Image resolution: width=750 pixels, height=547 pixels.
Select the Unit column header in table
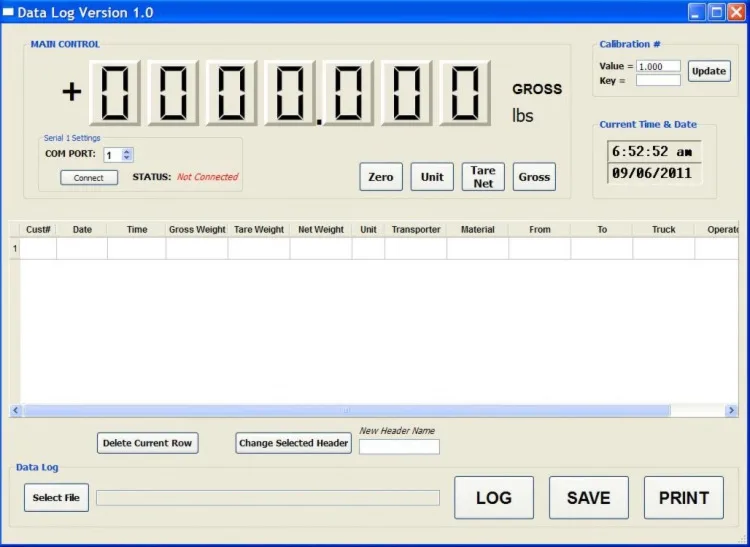(368, 230)
